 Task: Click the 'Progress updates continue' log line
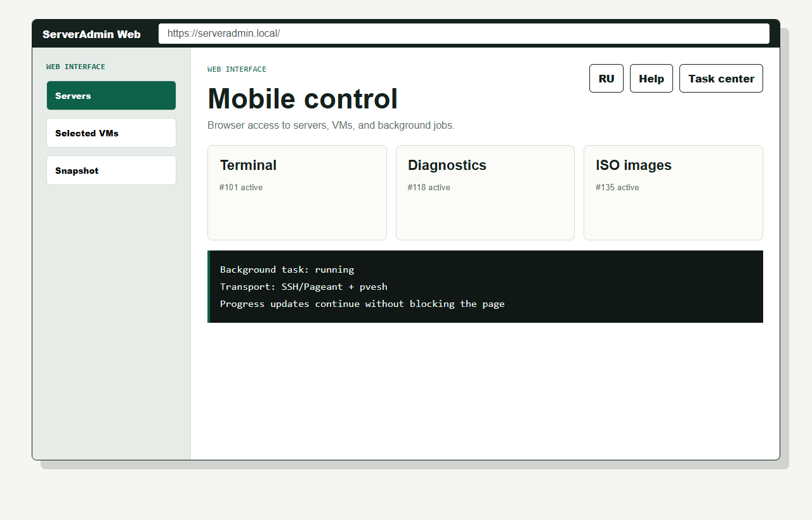[362, 304]
